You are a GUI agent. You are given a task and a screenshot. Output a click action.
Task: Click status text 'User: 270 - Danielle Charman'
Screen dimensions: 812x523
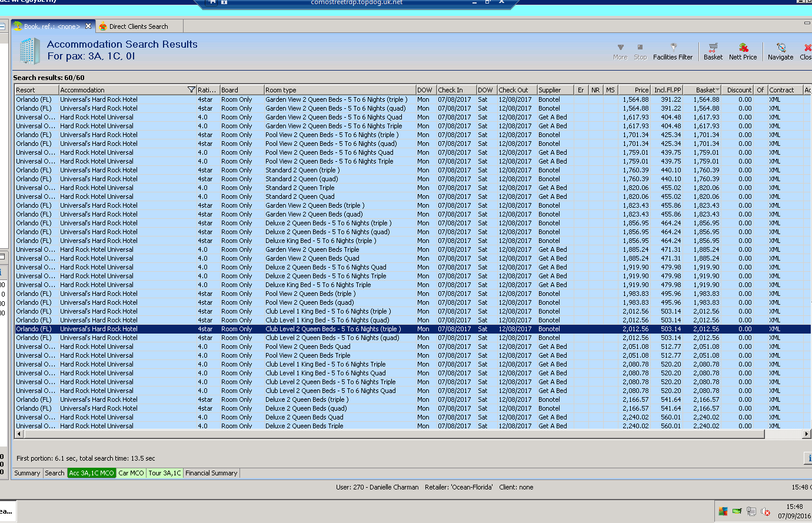coord(377,487)
